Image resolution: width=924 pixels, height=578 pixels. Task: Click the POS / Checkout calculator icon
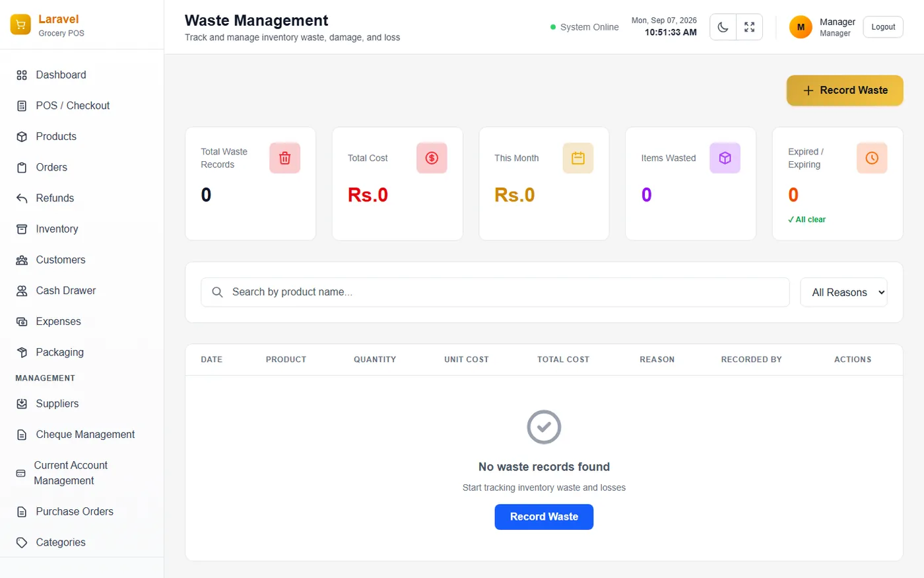[22, 106]
